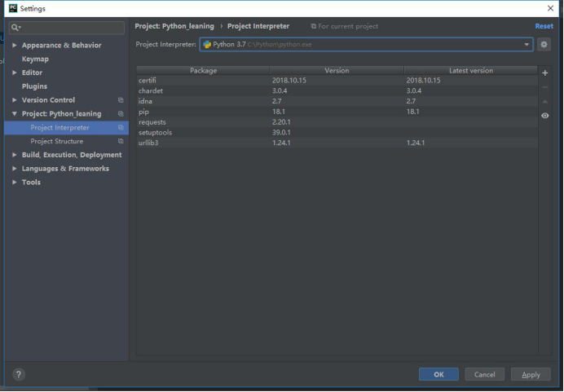Click the install package plus icon

[545, 73]
